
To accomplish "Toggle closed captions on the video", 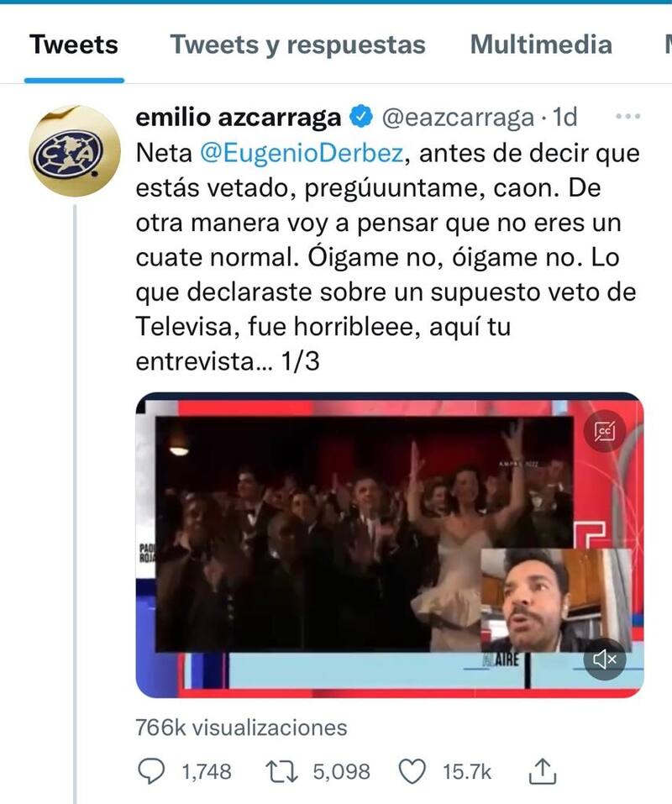I will pos(605,431).
